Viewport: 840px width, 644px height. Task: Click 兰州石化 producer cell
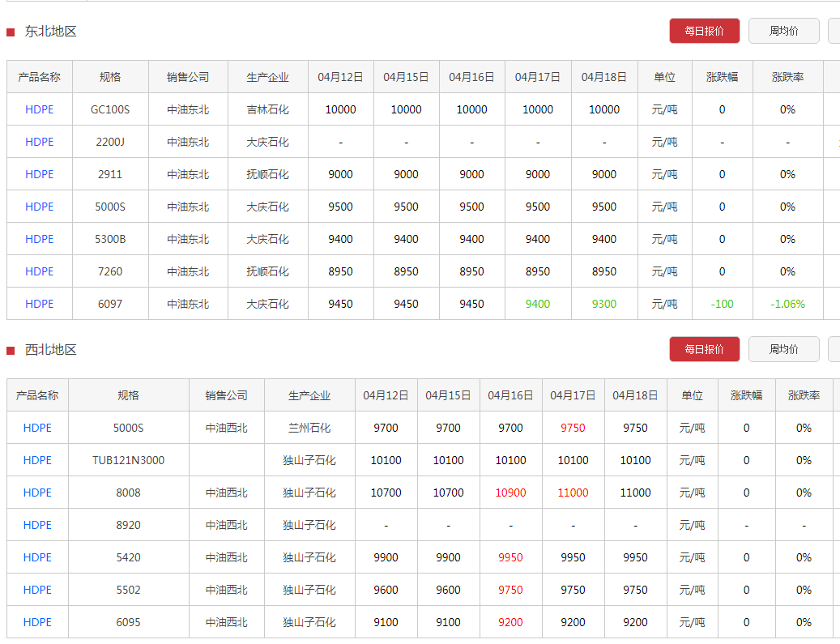[x=309, y=428]
